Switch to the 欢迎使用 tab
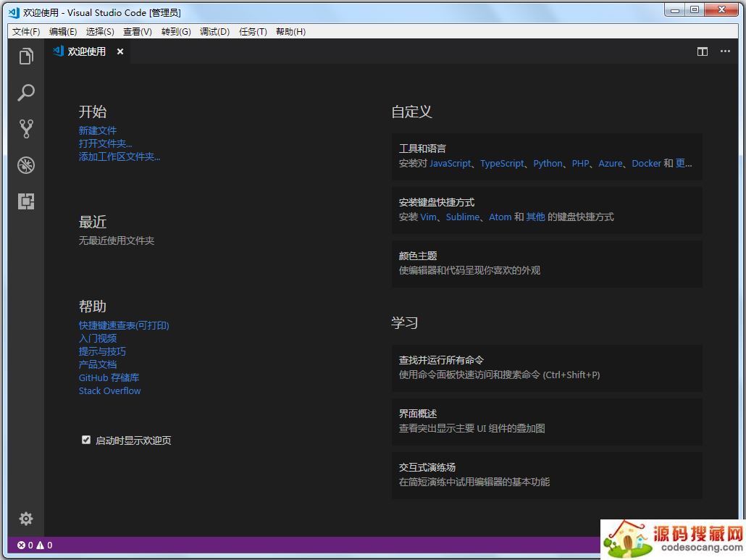 click(x=87, y=51)
